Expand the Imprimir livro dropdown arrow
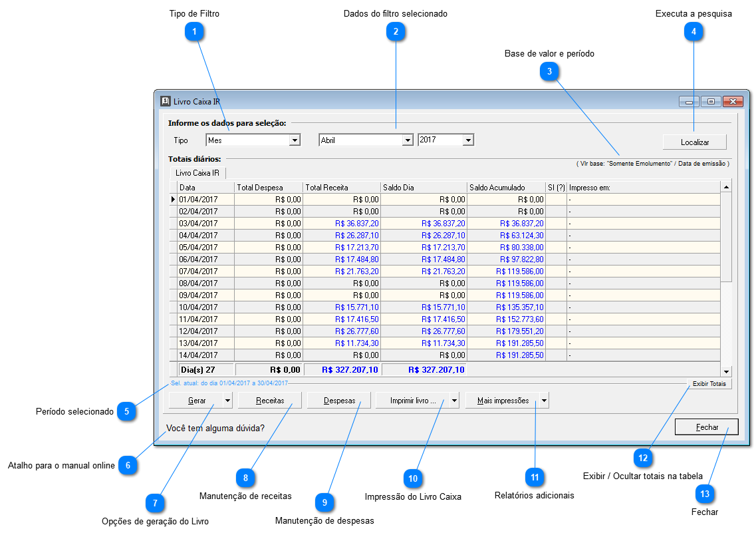The height and width of the screenshot is (537, 756). point(454,401)
